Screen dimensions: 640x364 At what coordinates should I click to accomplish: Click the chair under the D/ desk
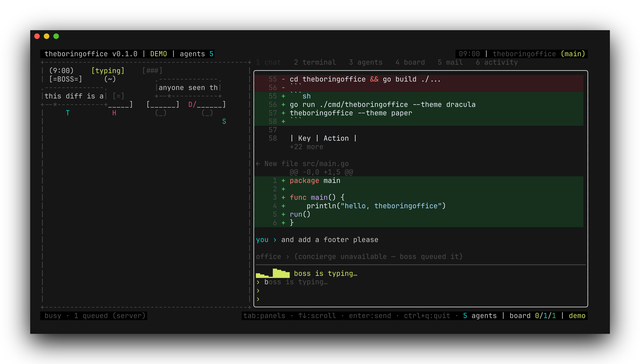[x=207, y=113]
